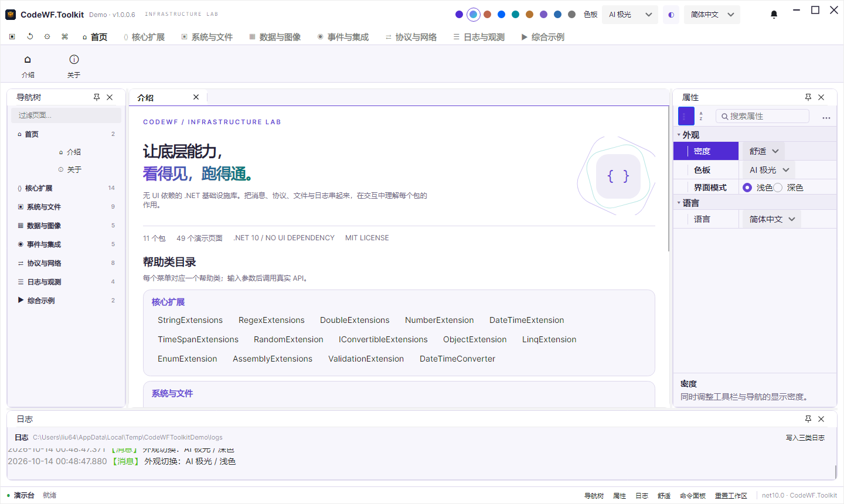Switch properties to categorized view icon

686,116
